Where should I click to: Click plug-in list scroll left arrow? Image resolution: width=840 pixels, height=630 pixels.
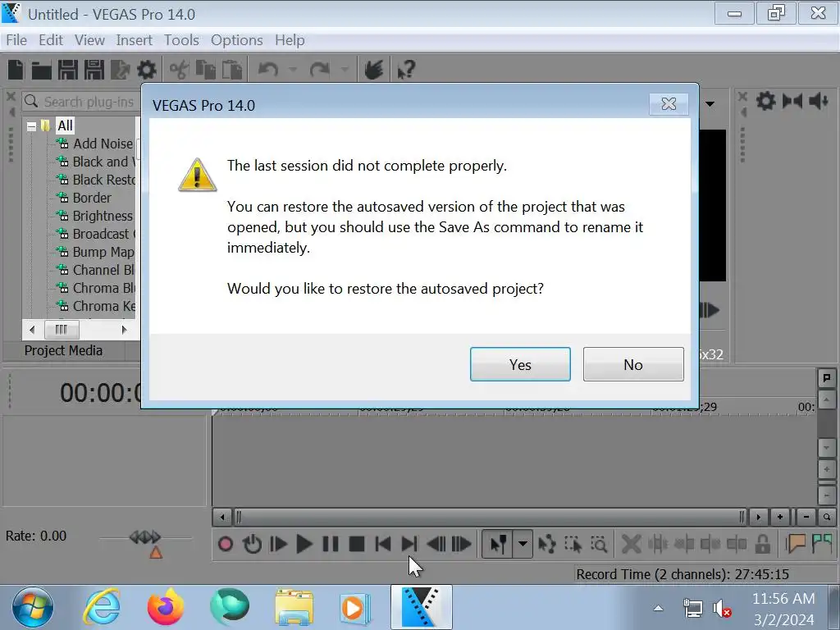32,330
